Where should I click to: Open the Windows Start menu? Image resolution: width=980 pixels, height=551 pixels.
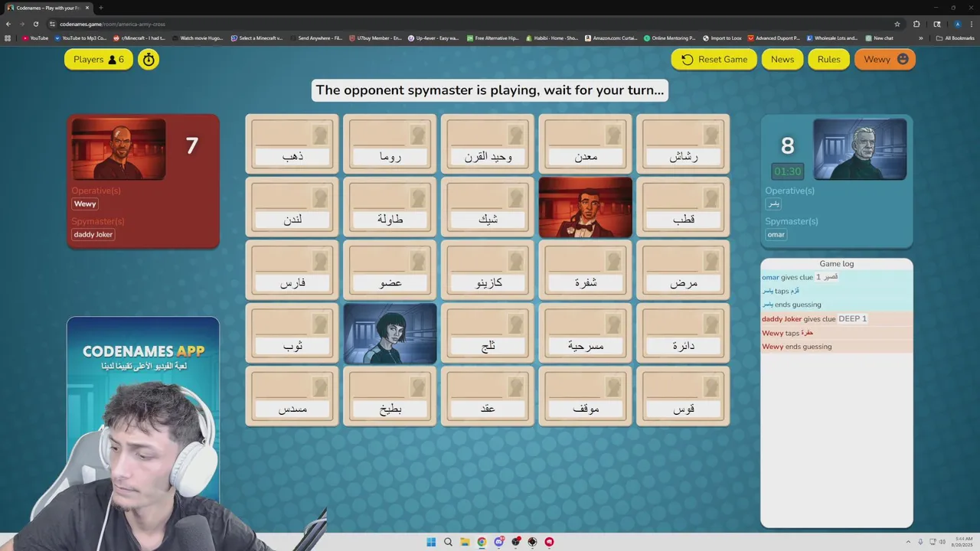pos(431,542)
